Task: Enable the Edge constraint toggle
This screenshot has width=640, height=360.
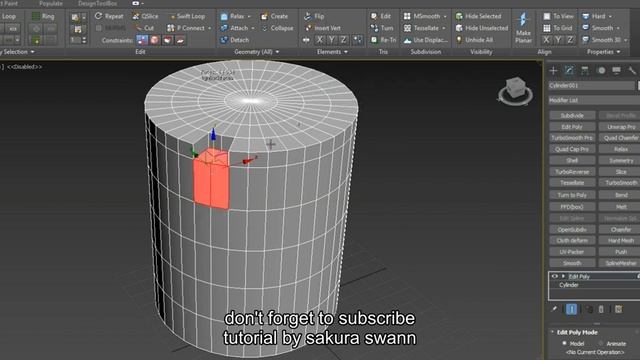Action: [155, 40]
